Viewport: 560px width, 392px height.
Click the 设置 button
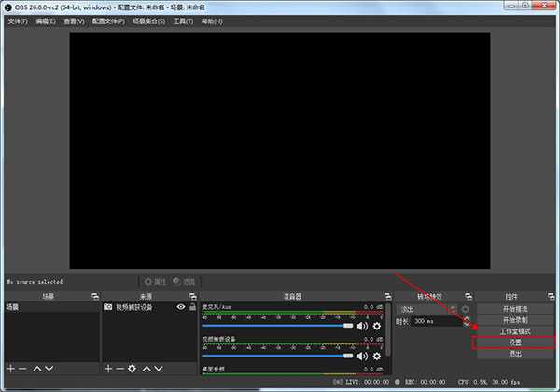click(x=515, y=343)
